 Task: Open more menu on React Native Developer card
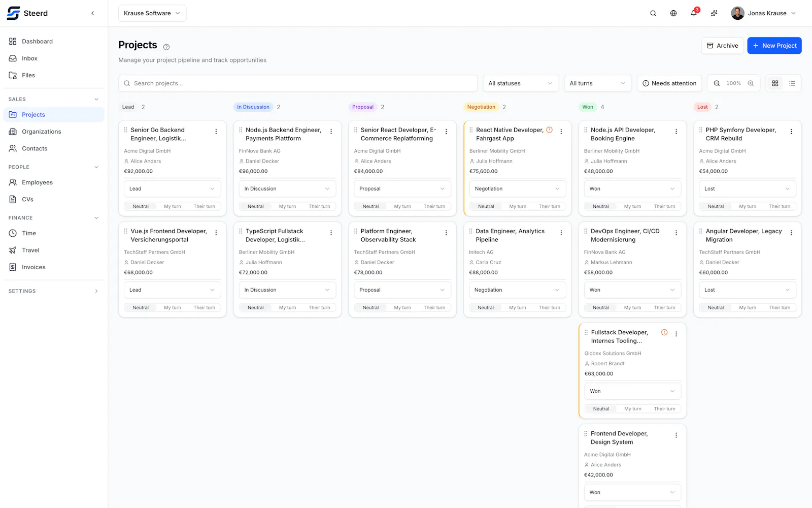pyautogui.click(x=561, y=132)
